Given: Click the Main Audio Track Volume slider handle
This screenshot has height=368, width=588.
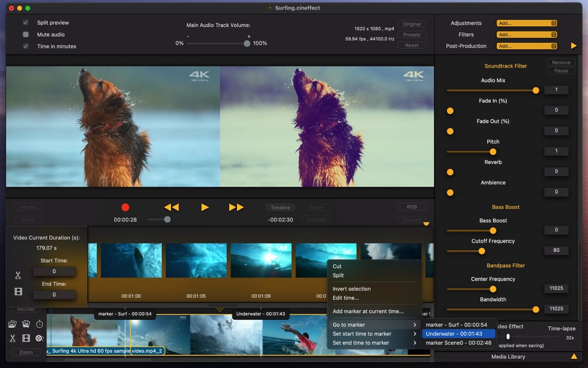Looking at the screenshot, I should (x=247, y=43).
